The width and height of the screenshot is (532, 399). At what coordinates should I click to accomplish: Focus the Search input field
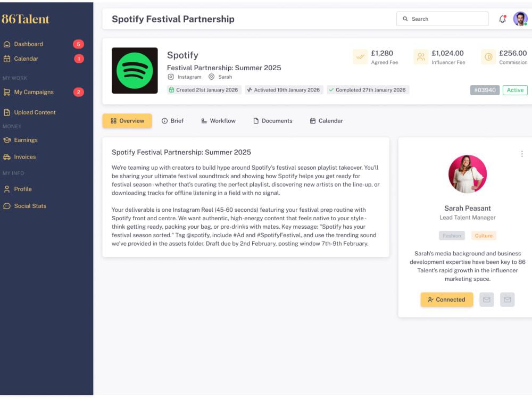coord(443,19)
